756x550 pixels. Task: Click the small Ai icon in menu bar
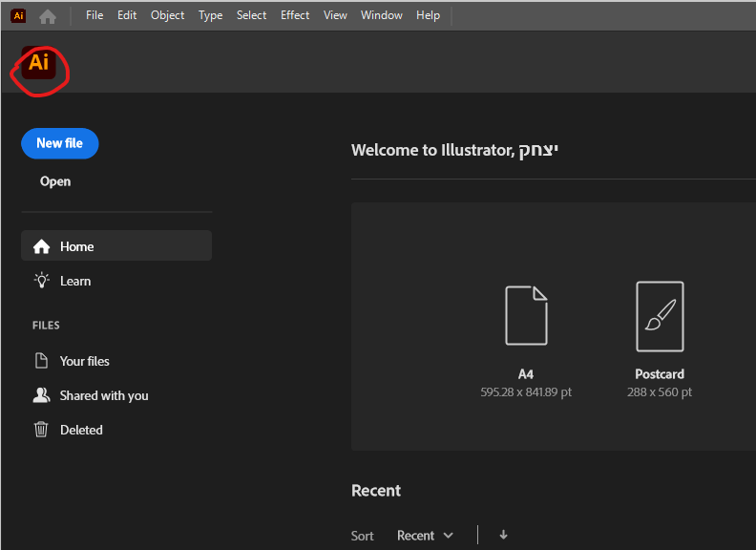click(x=18, y=16)
